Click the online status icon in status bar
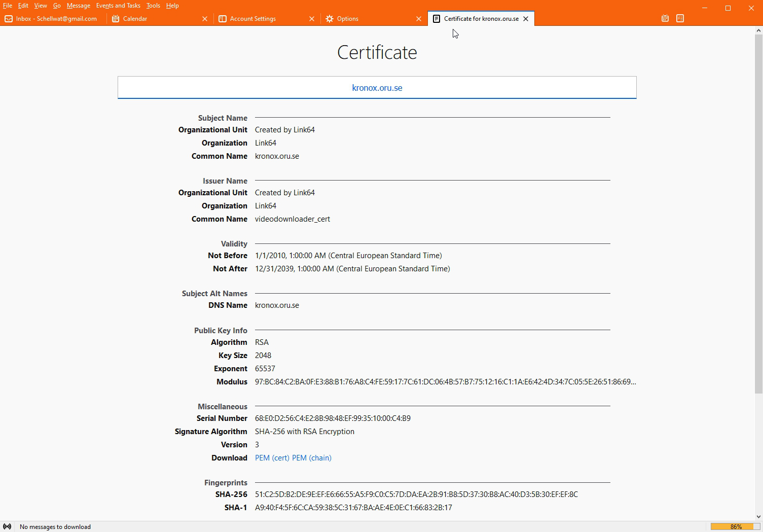This screenshot has height=532, width=763. pos(7,526)
